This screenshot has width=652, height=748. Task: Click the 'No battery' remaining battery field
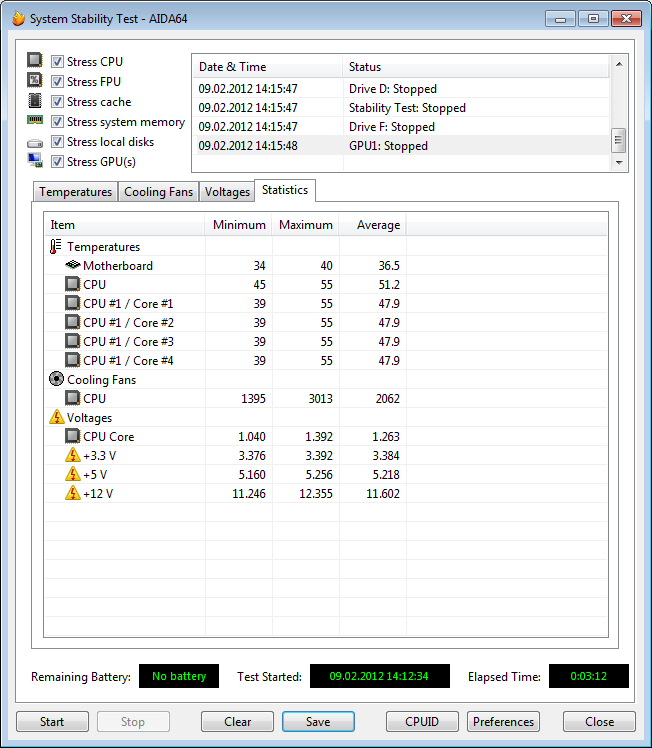click(x=179, y=676)
